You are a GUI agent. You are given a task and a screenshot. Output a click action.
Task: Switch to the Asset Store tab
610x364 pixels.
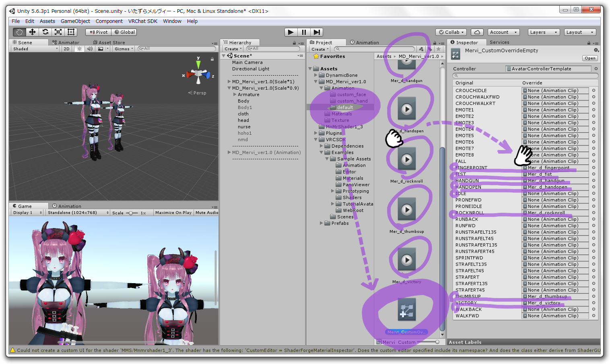pos(109,42)
